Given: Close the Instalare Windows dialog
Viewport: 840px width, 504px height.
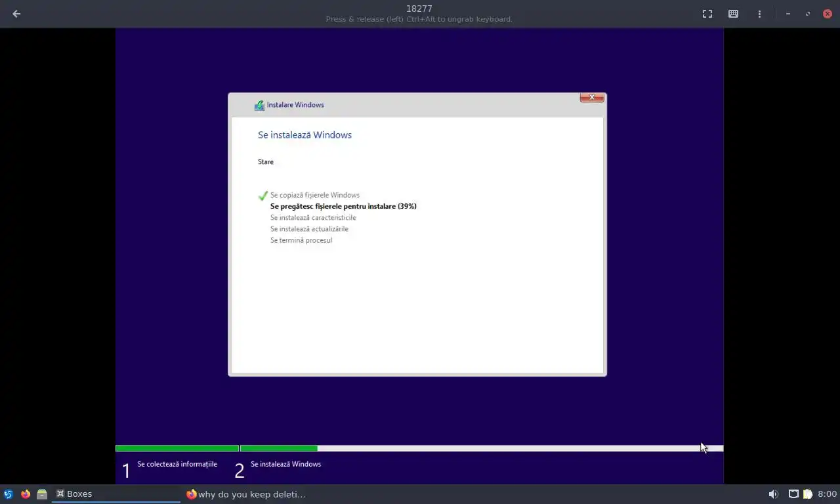Looking at the screenshot, I should (592, 97).
